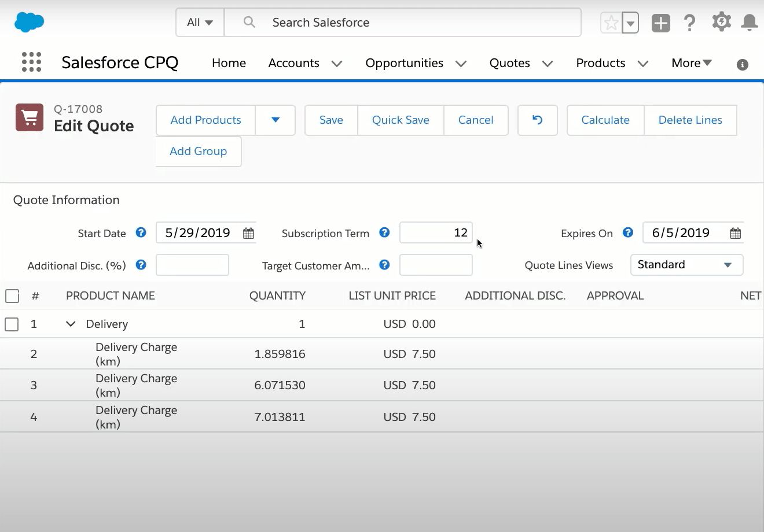Click the Quick Save button

point(401,120)
